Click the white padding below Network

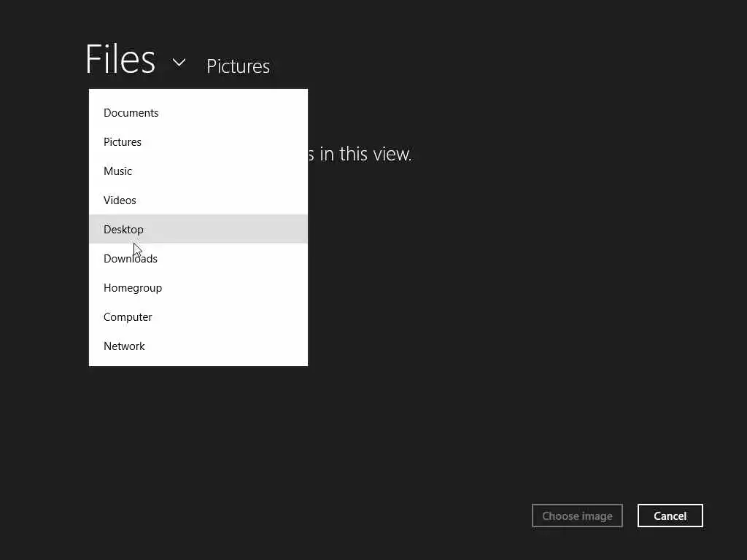(x=198, y=361)
